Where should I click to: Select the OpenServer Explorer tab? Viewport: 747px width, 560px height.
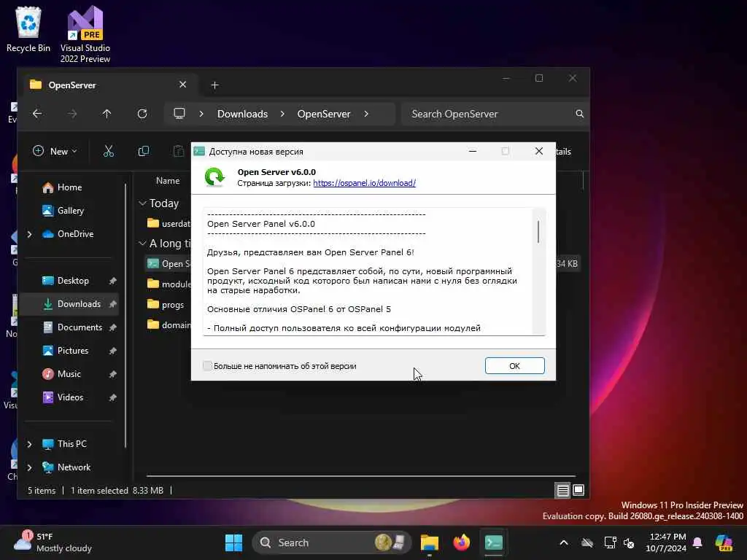pyautogui.click(x=109, y=85)
